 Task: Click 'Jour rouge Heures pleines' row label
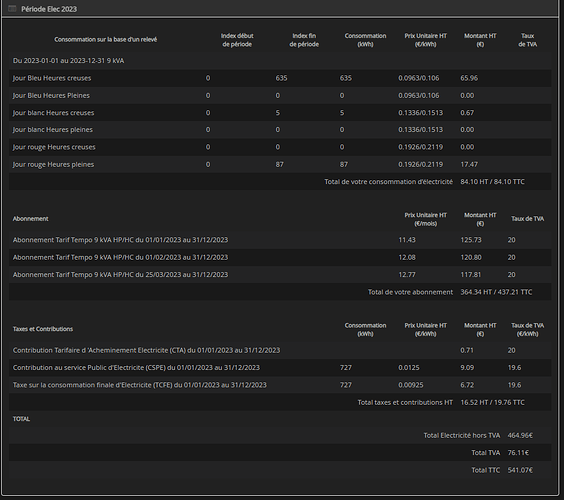tap(53, 164)
